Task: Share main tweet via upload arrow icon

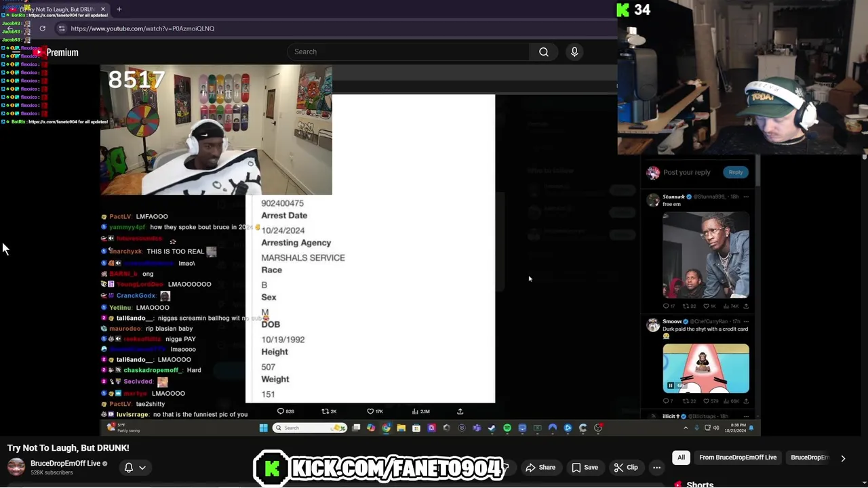Action: point(460,411)
